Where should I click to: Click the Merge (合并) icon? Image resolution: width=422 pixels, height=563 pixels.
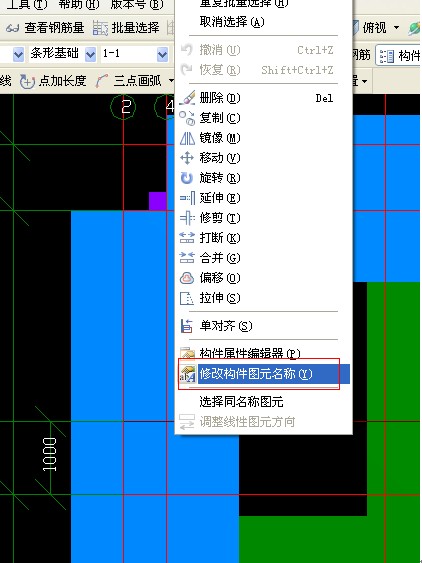click(187, 258)
